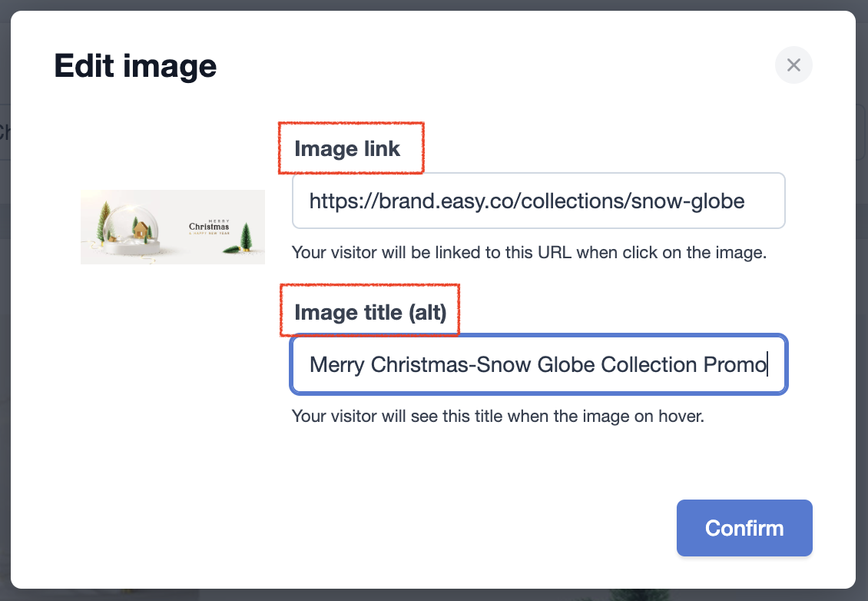Focus the Image link URL field
Viewport: 868px width, 601px height.
coord(538,201)
